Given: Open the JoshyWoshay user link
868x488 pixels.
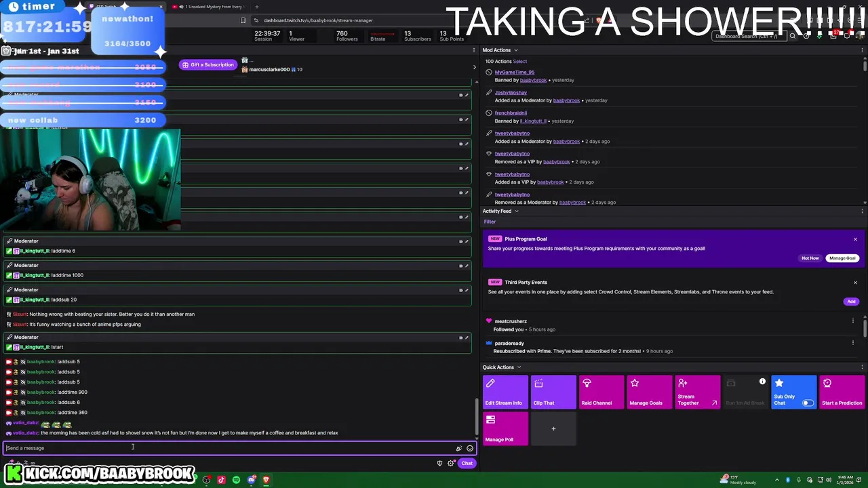Looking at the screenshot, I should tap(511, 92).
